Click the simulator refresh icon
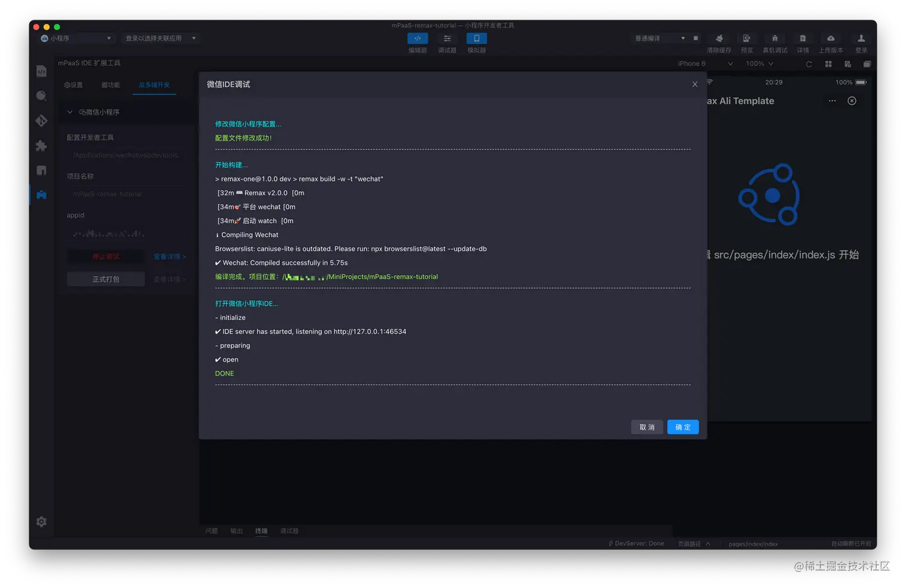Screen dimensions: 906x588 coord(809,64)
